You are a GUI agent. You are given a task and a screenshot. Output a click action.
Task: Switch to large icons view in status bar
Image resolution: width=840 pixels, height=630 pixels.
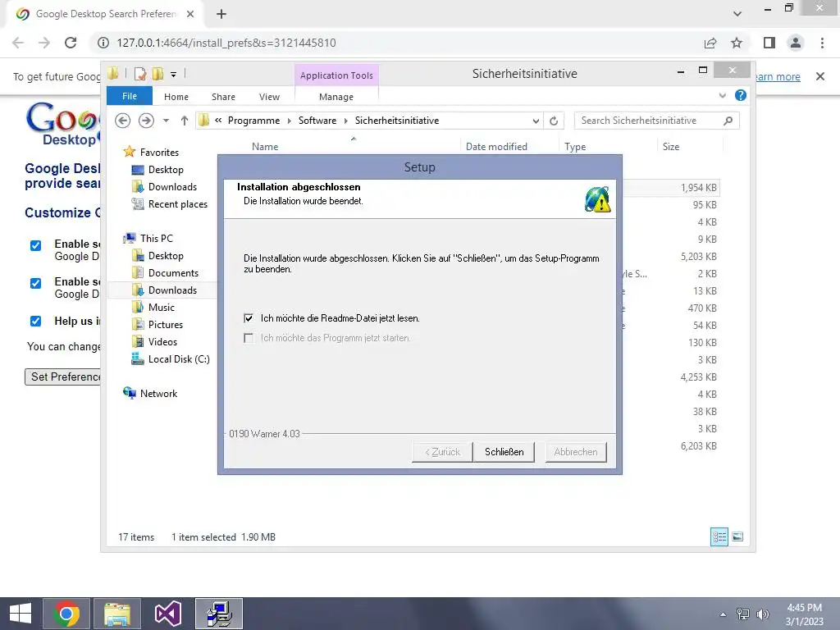click(x=737, y=536)
